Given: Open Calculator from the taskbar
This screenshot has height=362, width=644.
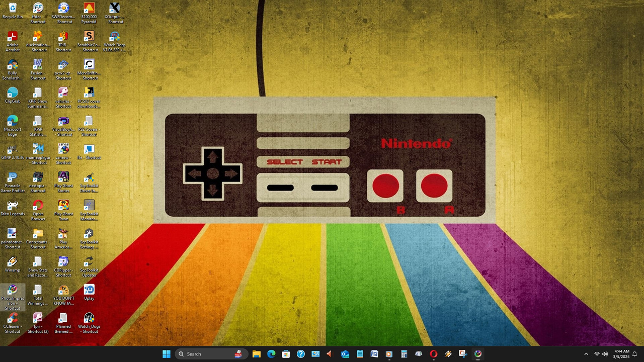Looking at the screenshot, I should coord(404,354).
